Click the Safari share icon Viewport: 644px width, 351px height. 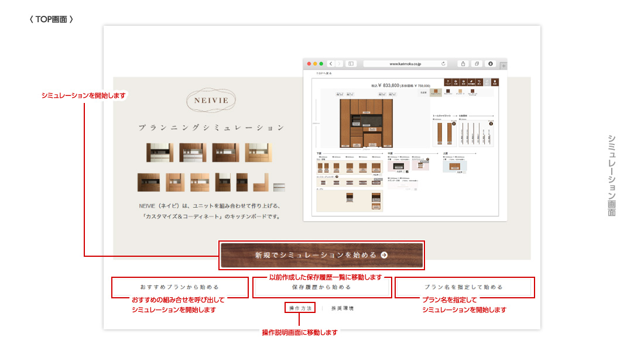click(463, 63)
